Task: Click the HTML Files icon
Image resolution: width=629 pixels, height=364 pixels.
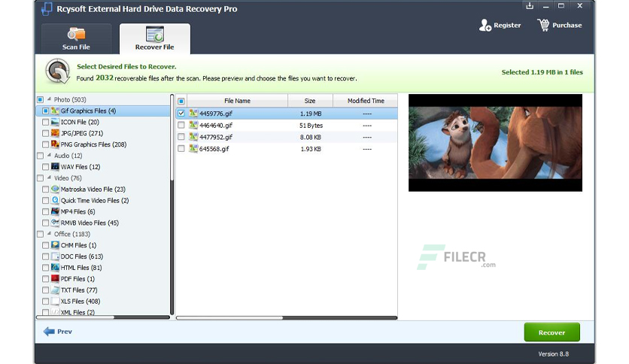Action: click(x=55, y=268)
